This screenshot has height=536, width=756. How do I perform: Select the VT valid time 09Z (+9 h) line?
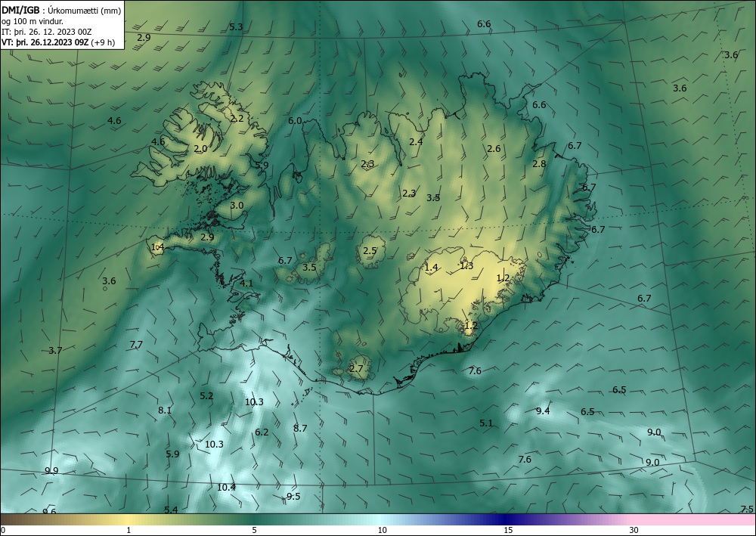58,42
